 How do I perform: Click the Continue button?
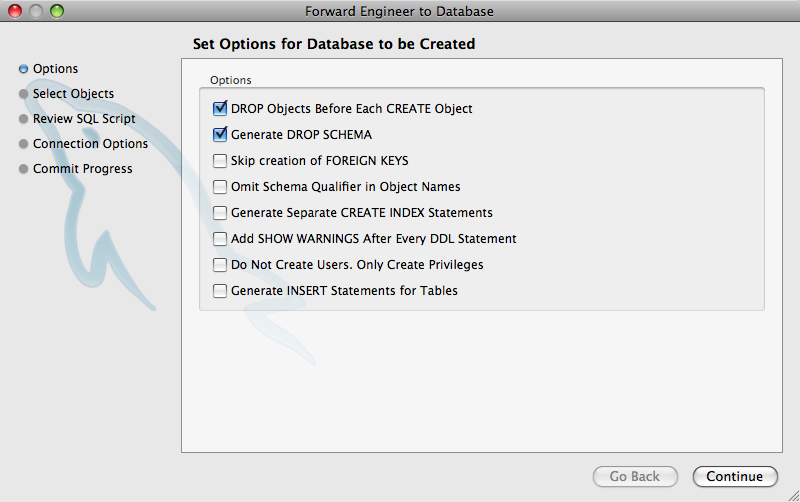[x=735, y=476]
